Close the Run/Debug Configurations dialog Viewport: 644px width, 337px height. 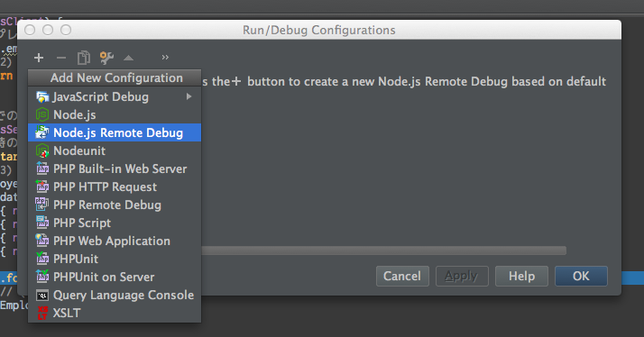pos(30,30)
